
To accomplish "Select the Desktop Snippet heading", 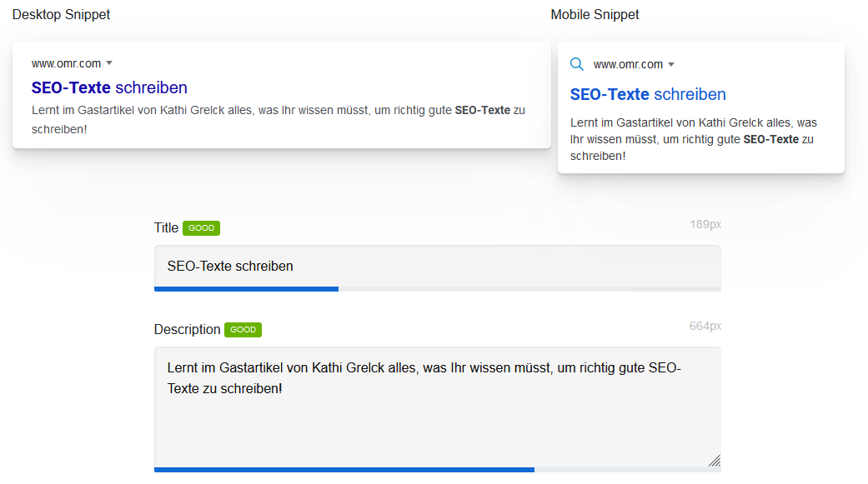I will 61,14.
